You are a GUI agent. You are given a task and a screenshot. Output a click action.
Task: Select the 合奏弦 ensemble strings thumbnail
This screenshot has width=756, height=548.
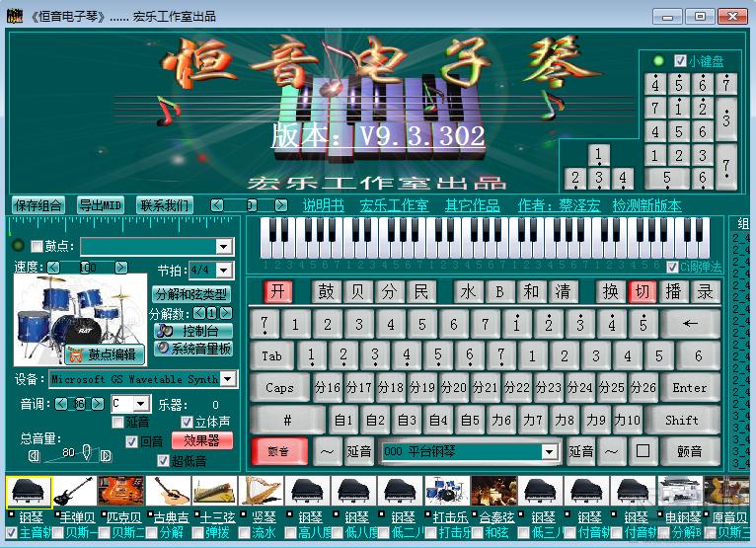tap(493, 491)
